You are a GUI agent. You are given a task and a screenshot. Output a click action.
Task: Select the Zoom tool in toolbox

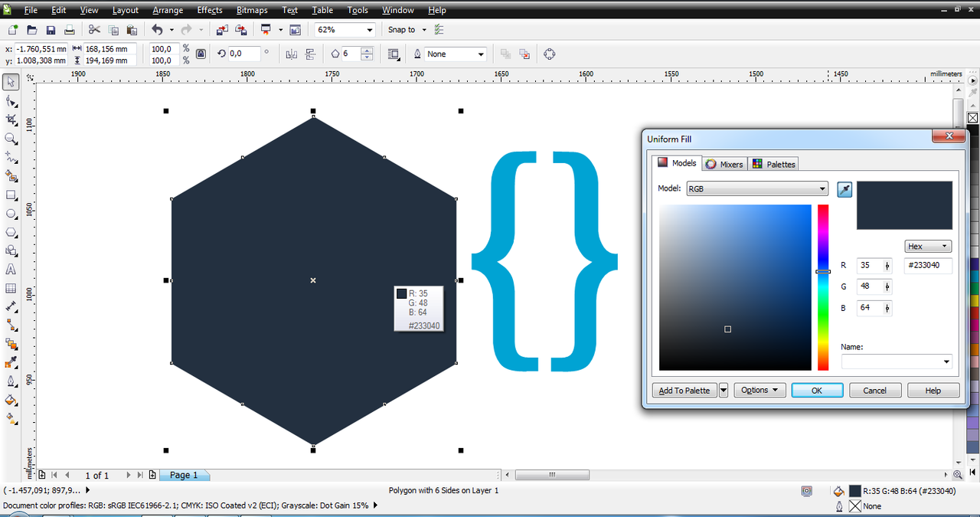[11, 139]
